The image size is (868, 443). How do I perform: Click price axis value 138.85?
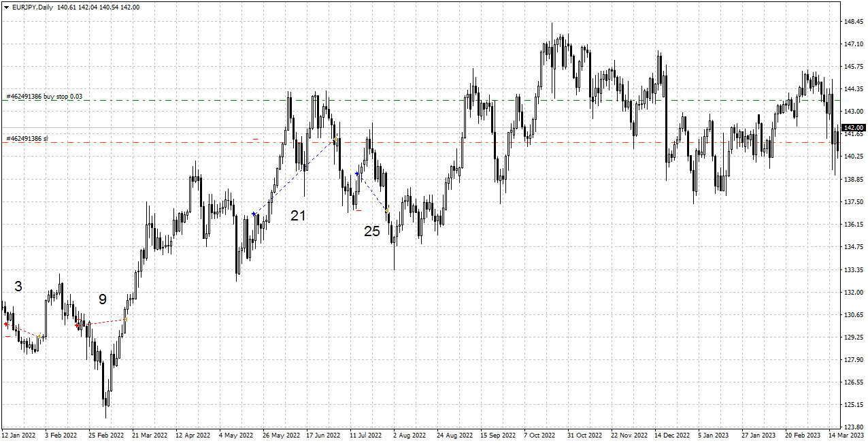coord(853,180)
